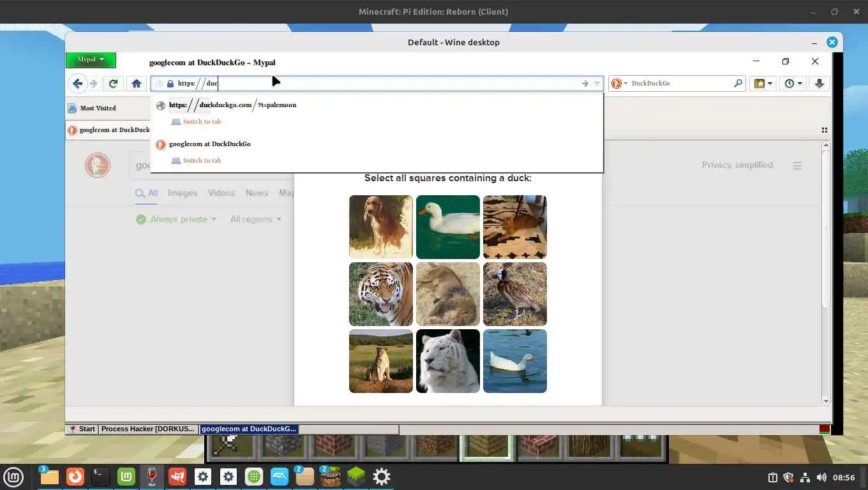Click the network tray icon
868x490 pixels.
(805, 477)
